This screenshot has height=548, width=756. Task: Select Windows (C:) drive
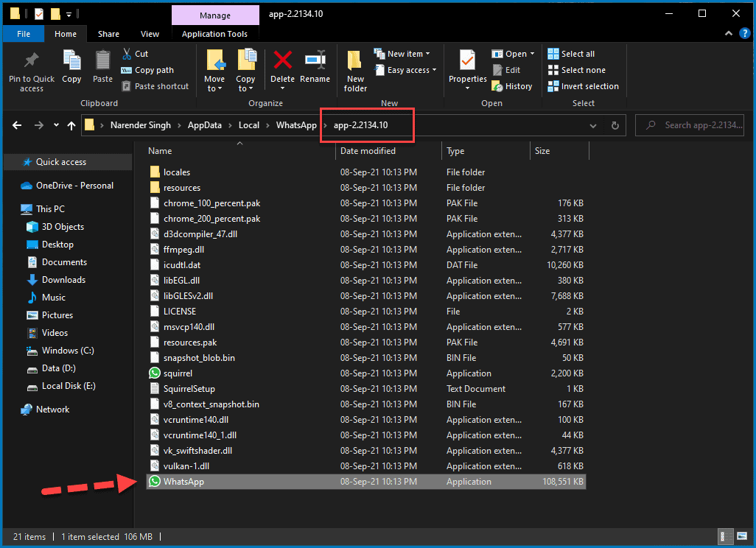pos(68,351)
